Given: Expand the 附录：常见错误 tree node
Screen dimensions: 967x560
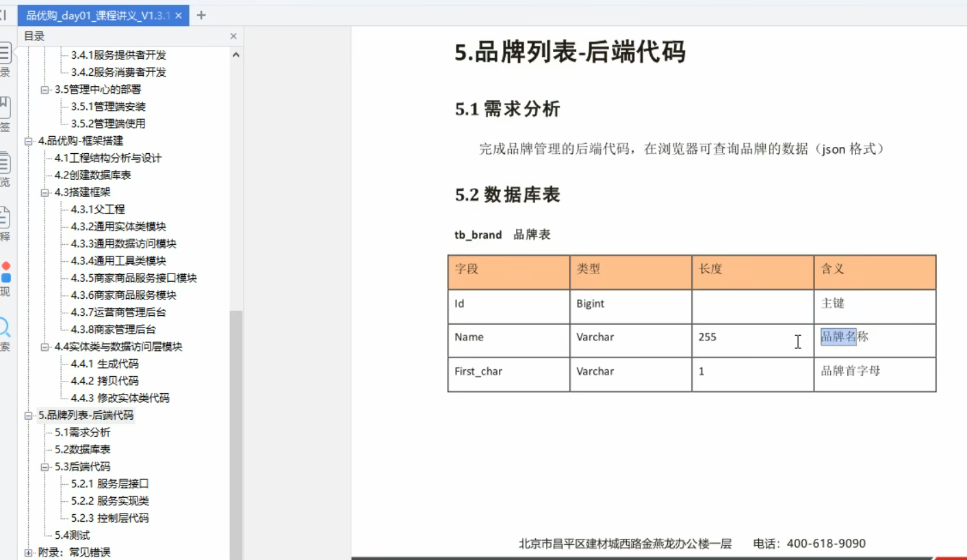Looking at the screenshot, I should 29,552.
